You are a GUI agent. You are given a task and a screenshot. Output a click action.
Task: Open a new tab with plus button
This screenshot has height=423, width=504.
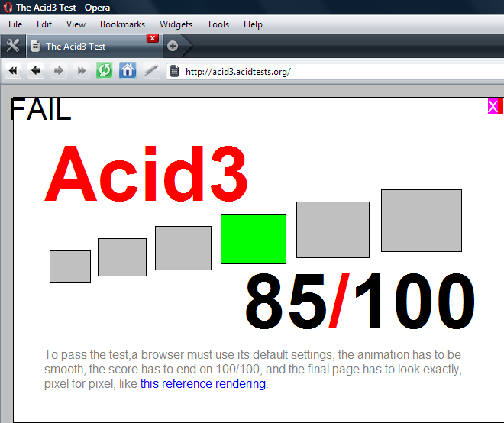[173, 46]
